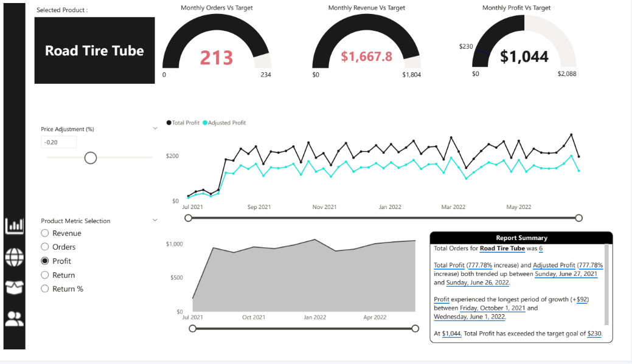
Task: Select the Return metric radio button
Action: coord(45,275)
